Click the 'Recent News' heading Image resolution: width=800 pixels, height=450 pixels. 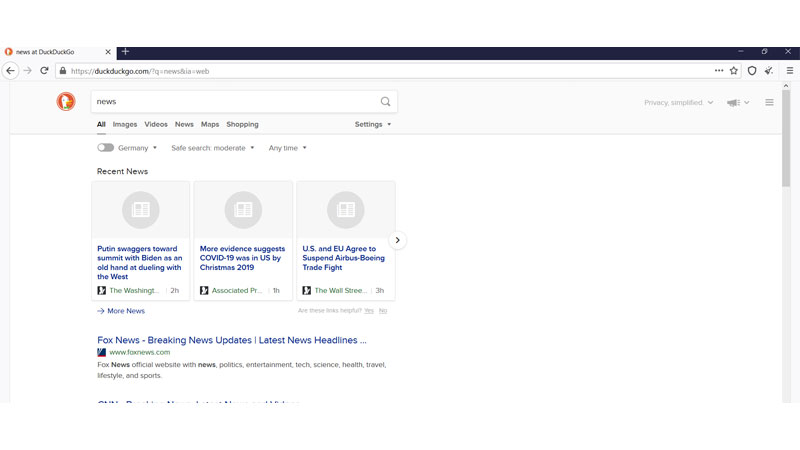[x=122, y=171]
